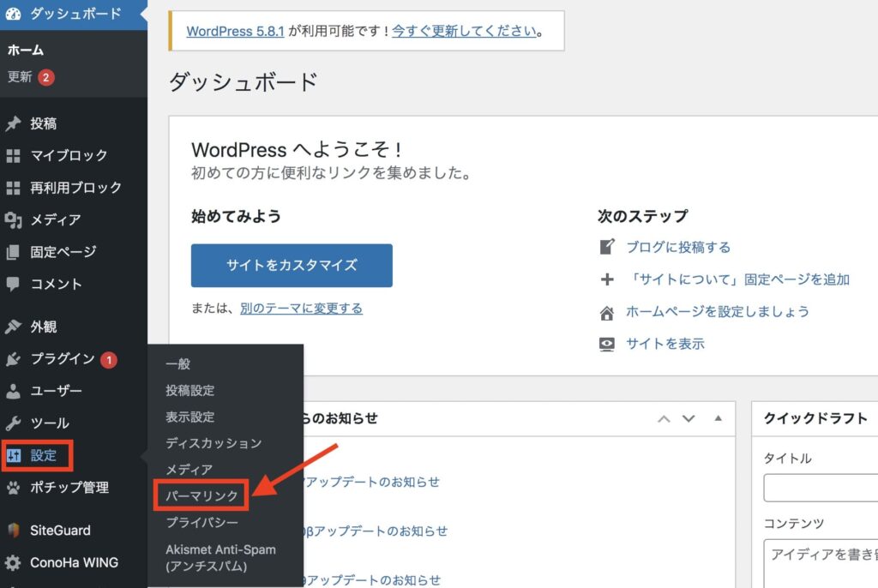Image resolution: width=878 pixels, height=588 pixels.
Task: Click the paintbrush icon beside 外観
Action: tap(13, 327)
